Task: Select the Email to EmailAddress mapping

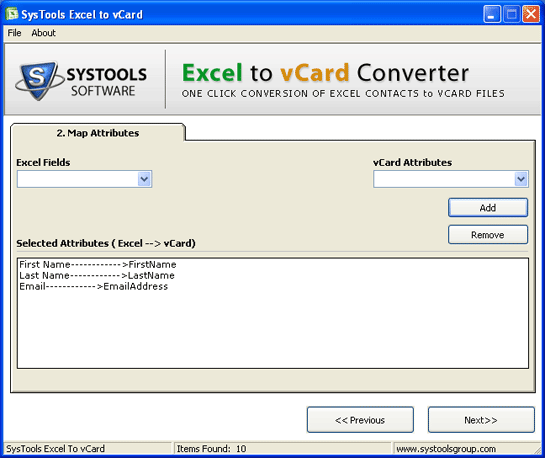Action: coord(93,287)
